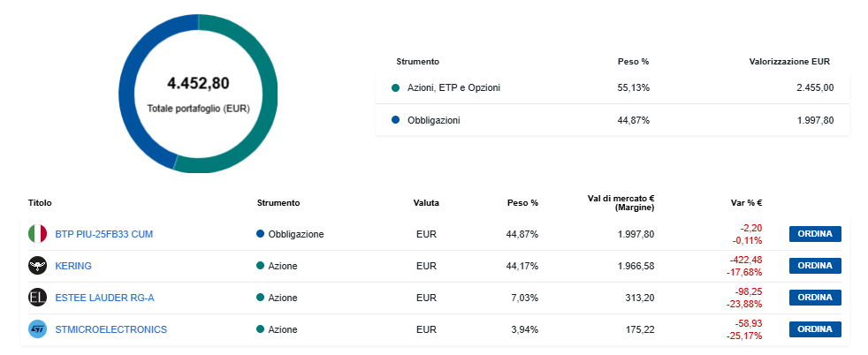Viewport: 868px width, 355px height.
Task: Click the Kering owl logo icon
Action: click(x=37, y=266)
